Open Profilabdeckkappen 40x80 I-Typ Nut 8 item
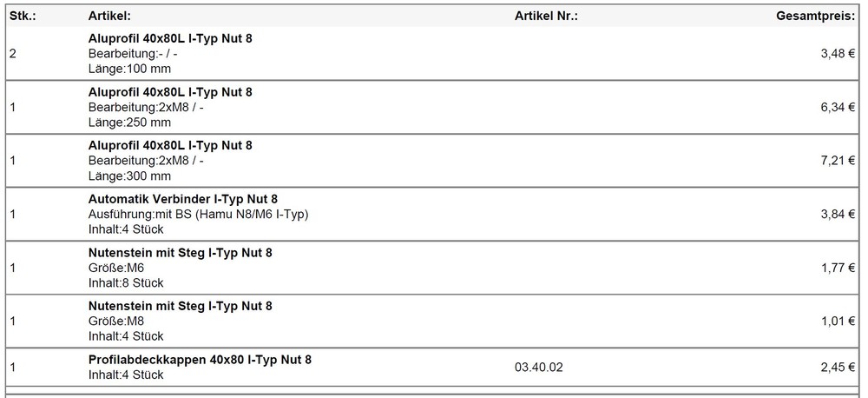The height and width of the screenshot is (398, 868). [200, 360]
